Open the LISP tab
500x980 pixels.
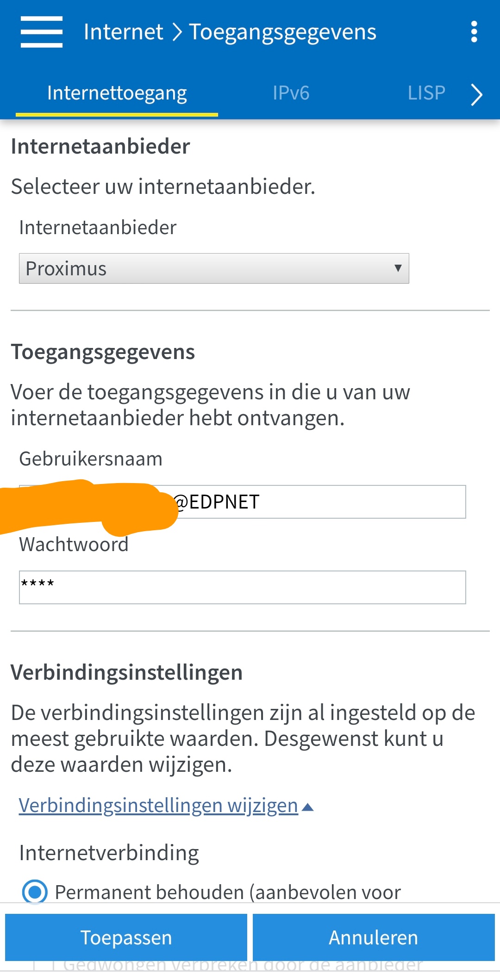pos(426,93)
